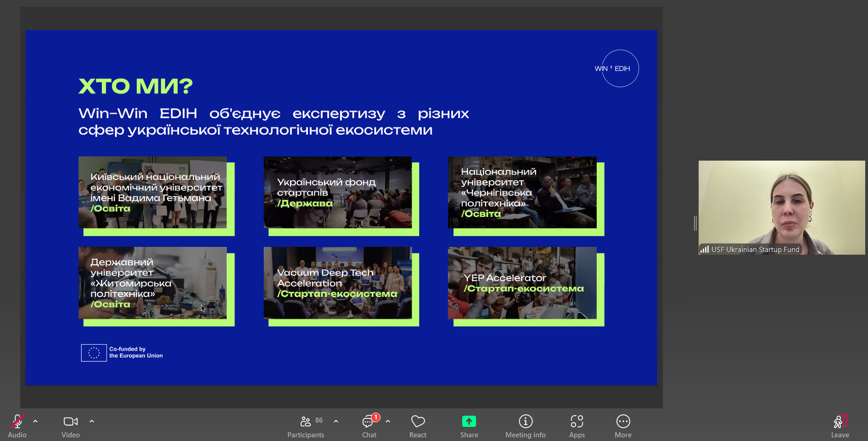Click the Чернігівська політехніка card

526,196
